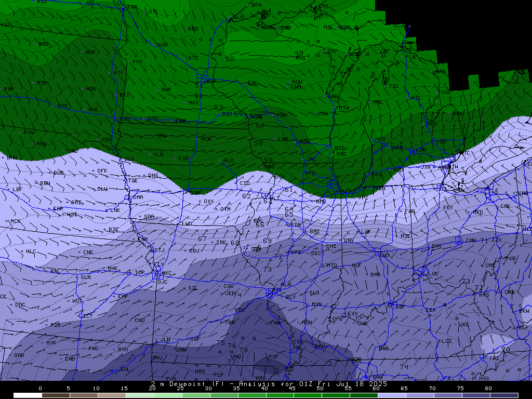Click the SGF station label

195,339
